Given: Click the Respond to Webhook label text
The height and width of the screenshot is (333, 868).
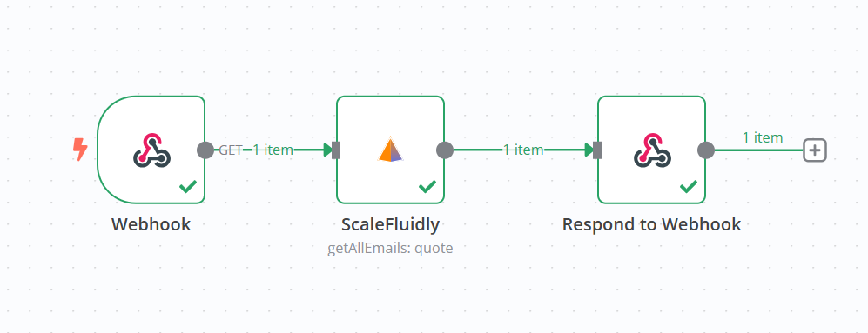Looking at the screenshot, I should (651, 224).
